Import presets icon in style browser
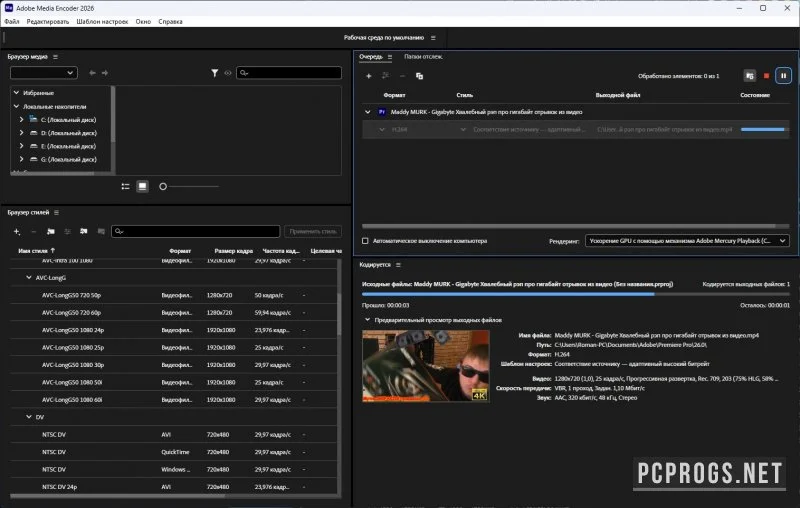 pos(84,232)
